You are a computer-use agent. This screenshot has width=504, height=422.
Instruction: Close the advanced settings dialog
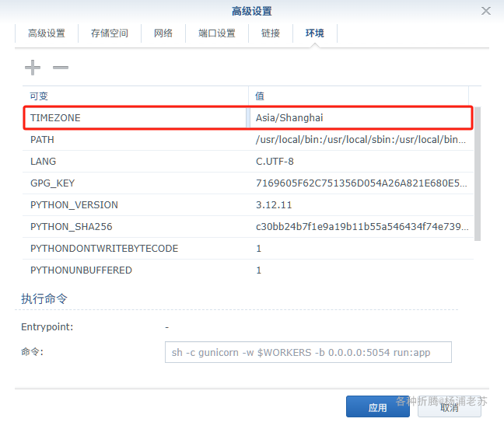pyautogui.click(x=485, y=11)
